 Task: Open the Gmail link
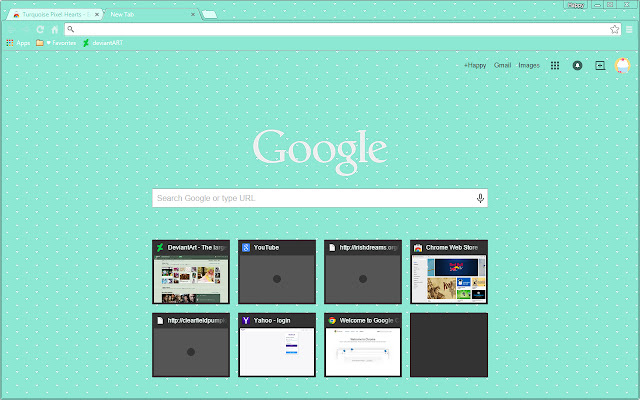[502, 65]
